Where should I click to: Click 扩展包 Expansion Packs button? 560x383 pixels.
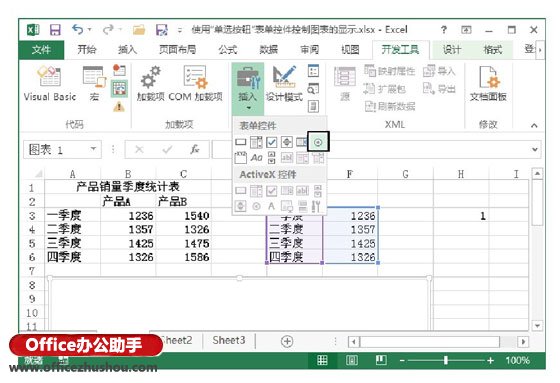pyautogui.click(x=385, y=89)
